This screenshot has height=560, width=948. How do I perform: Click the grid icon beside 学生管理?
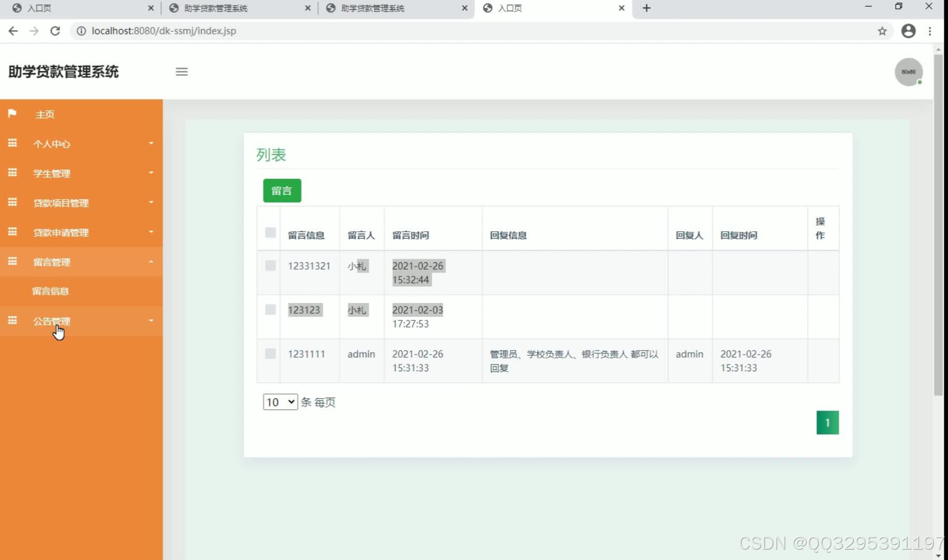pyautogui.click(x=12, y=172)
